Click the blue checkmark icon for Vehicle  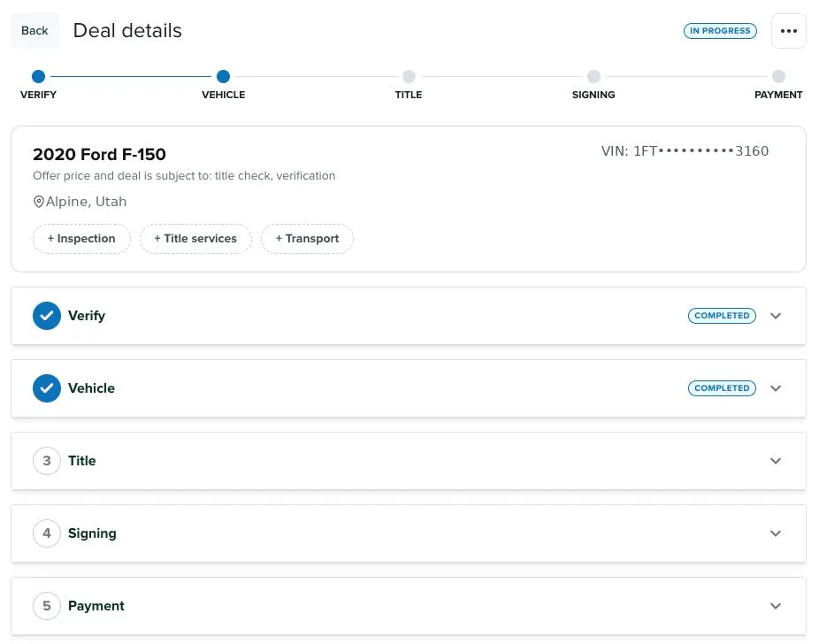pyautogui.click(x=47, y=388)
